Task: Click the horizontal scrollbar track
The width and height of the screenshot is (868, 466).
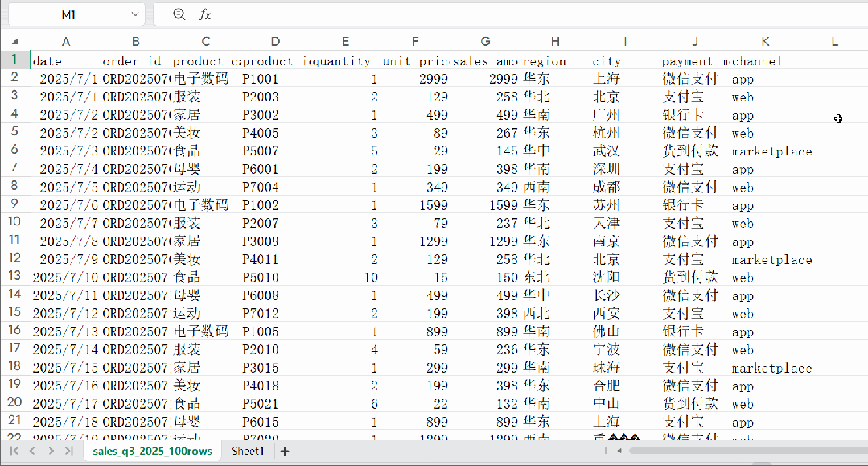Action: coord(747,451)
